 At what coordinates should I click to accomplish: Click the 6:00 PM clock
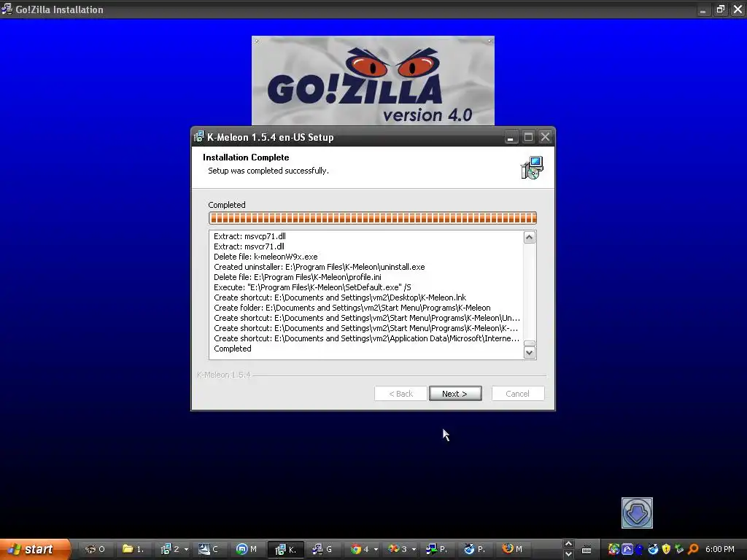click(x=720, y=549)
